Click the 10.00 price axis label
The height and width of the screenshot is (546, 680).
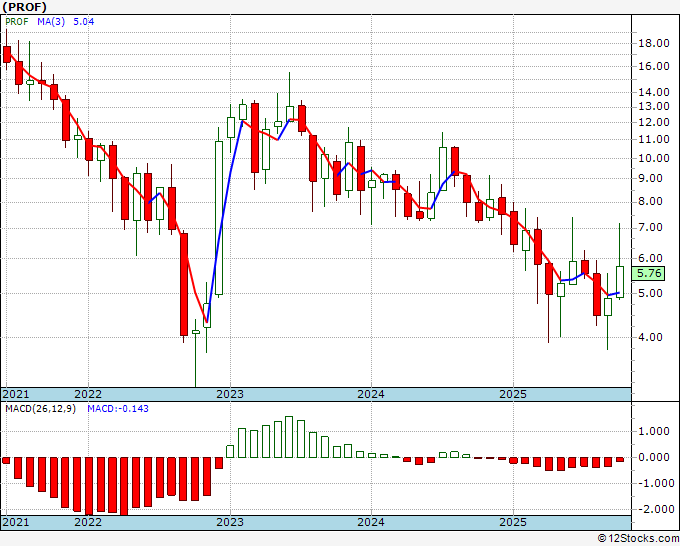coord(654,158)
